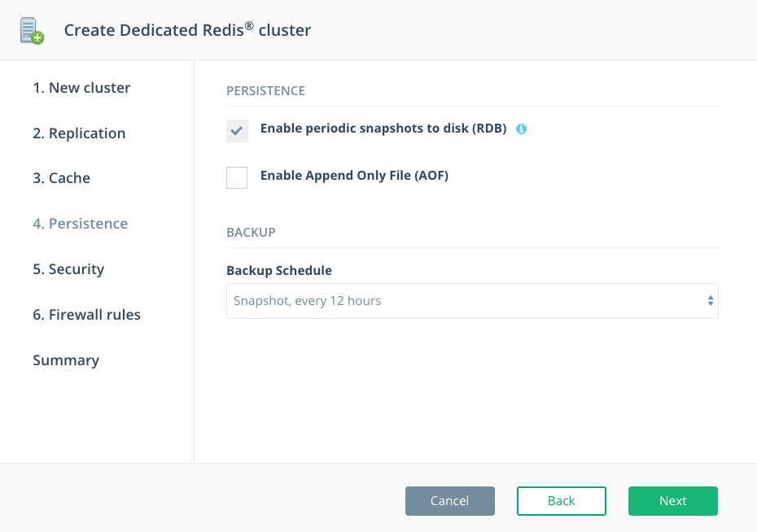Click the info icon beside RDB snapshots
Viewport: 757px width, 532px height.
pos(522,129)
